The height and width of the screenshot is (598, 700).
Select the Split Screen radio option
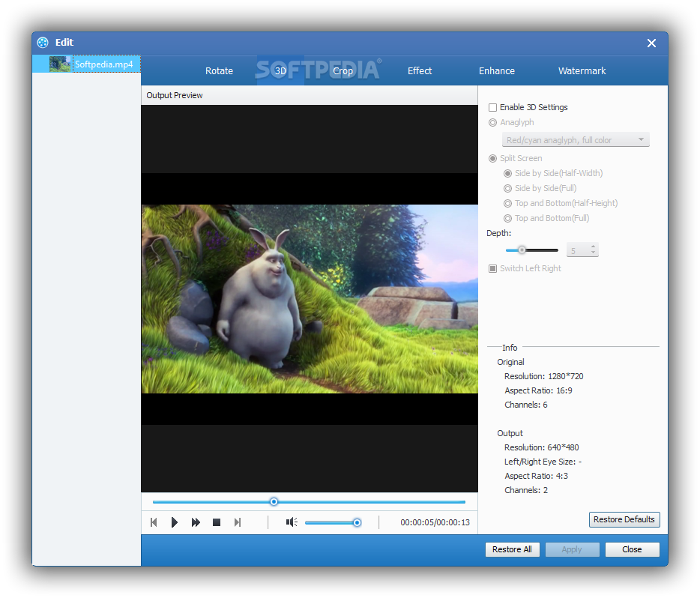coord(493,158)
